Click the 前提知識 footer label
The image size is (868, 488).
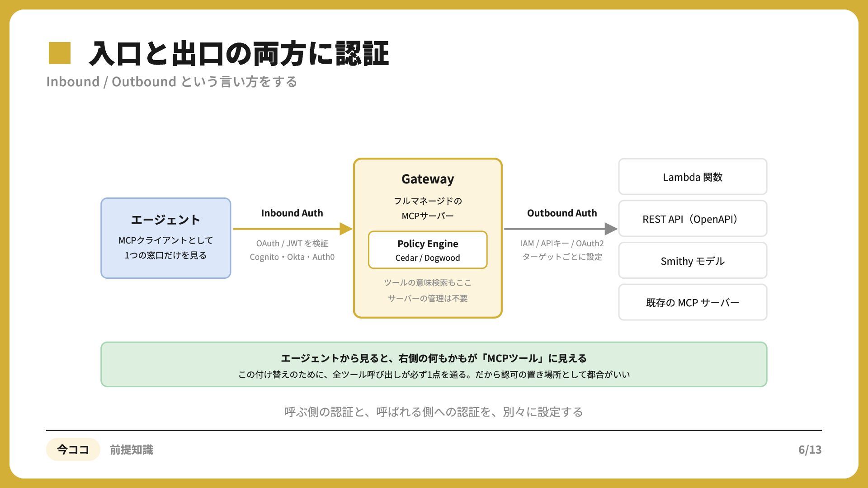pos(132,450)
